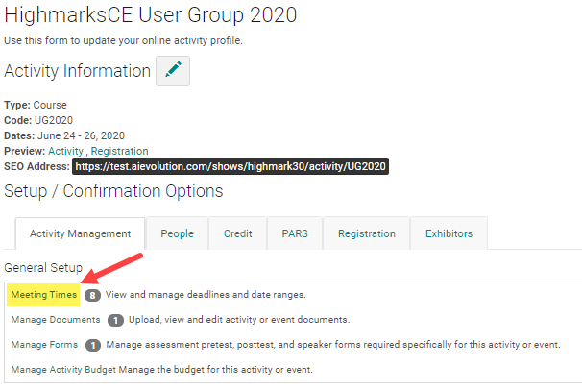
Task: Click the General Setup section heading
Action: 43,268
